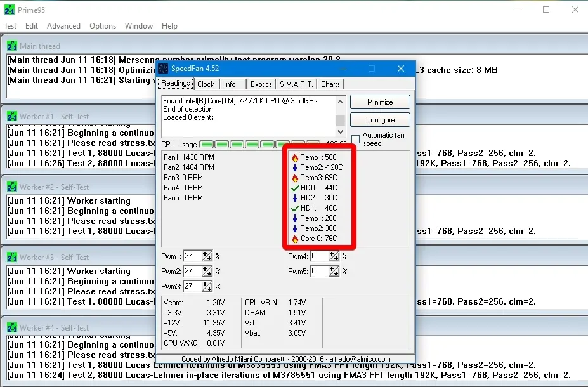Screen dimensions: 588x387
Task: Select the Readings tab in SpeedFan
Action: click(176, 83)
